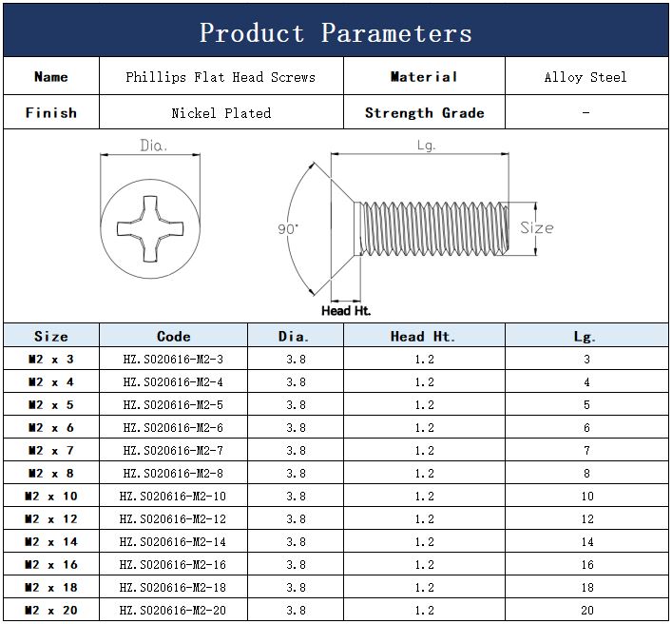Click code 'HZ.S020616-M2-16'
This screenshot has width=672, height=624.
[173, 564]
